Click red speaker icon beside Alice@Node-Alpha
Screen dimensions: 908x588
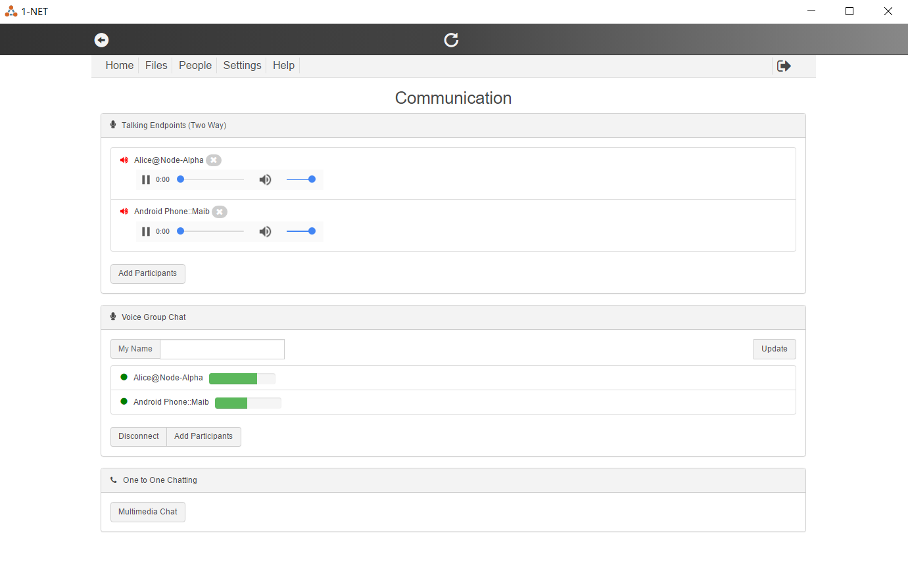pos(124,160)
